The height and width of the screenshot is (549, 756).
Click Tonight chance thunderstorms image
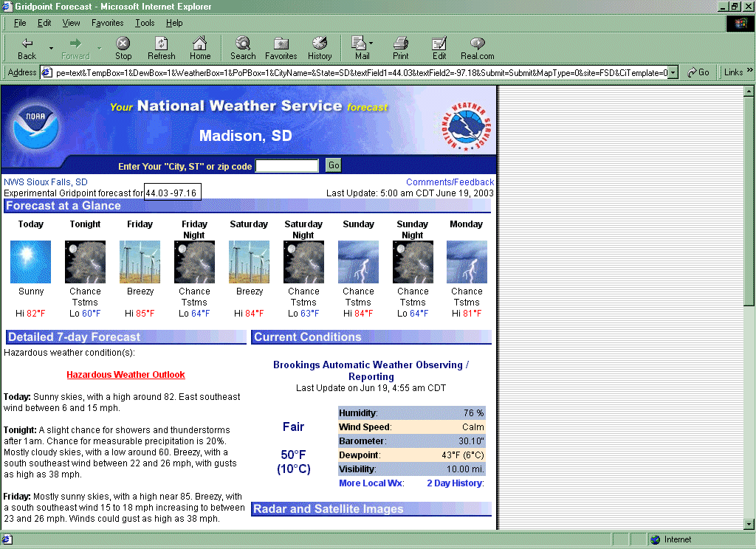[86, 262]
